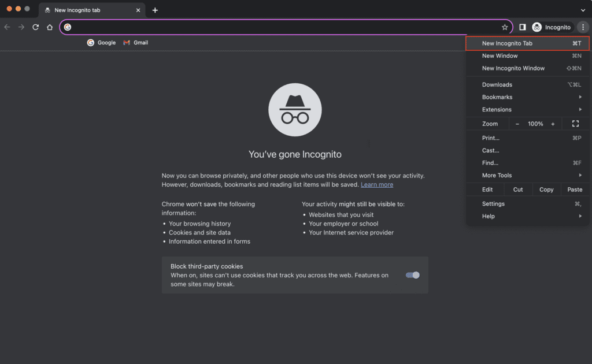Image resolution: width=592 pixels, height=364 pixels.
Task: Follow the Learn more link
Action: point(377,184)
